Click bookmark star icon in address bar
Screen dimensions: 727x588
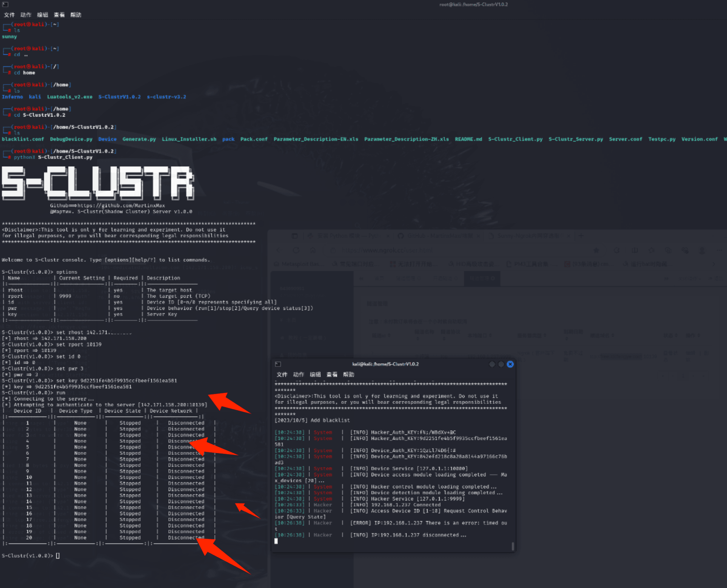pos(596,250)
